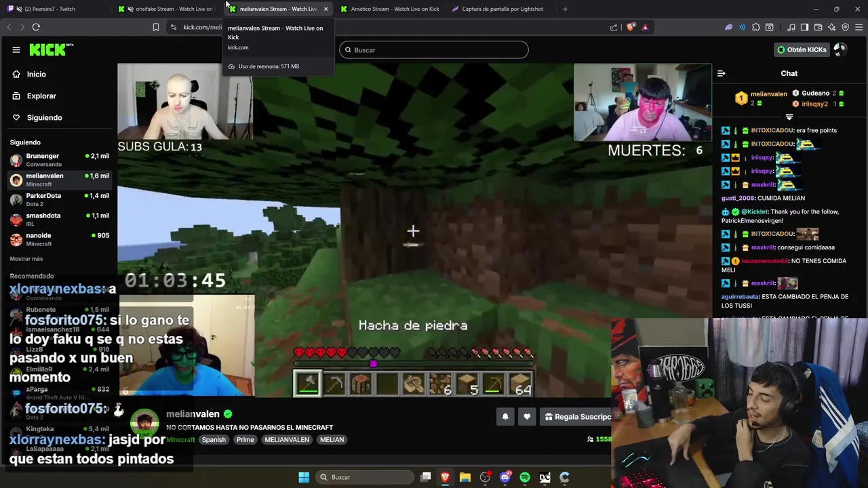This screenshot has height=488, width=868.
Task: Open the Minecraft category link
Action: tap(180, 440)
